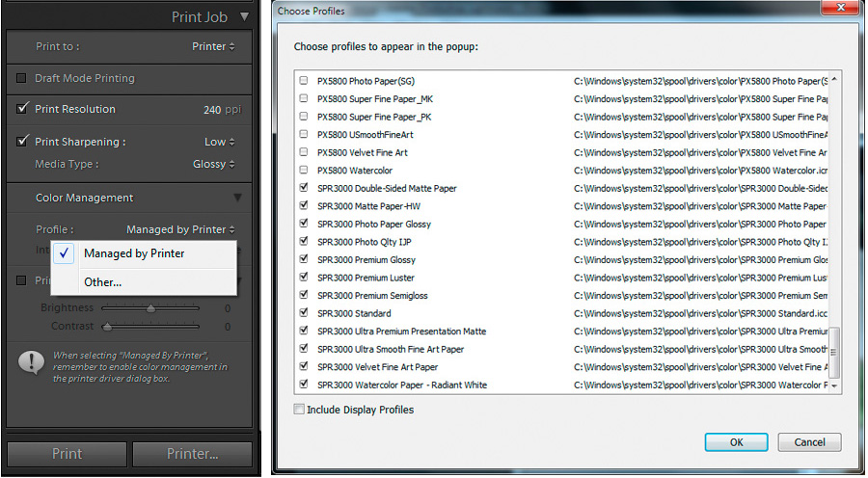Uncheck SPR3000 Matte Paper-HW profile
The height and width of the screenshot is (478, 868).
pos(304,205)
